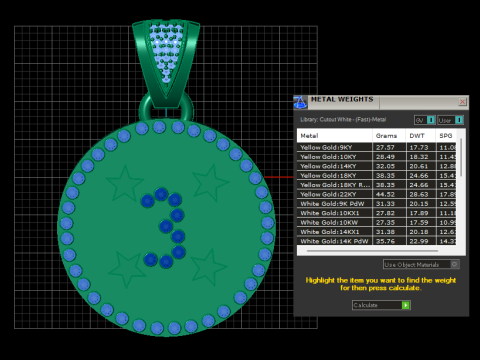Click the 44.52 grams value
Screen dimensions: 480x360
tap(385, 194)
